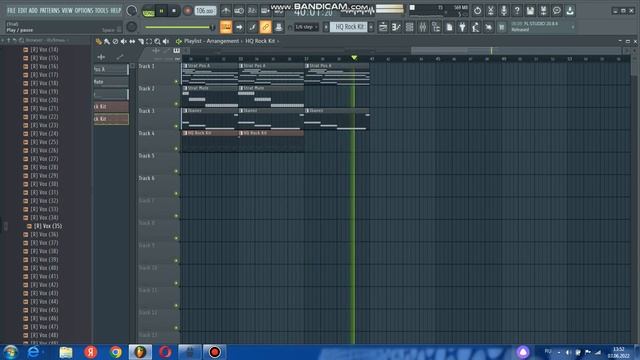The image size is (640, 360).
Task: Click the main pitch knob below volume
Action: point(131,27)
